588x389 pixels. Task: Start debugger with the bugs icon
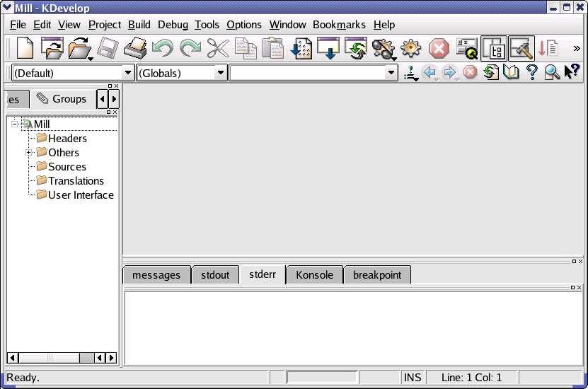(x=384, y=49)
